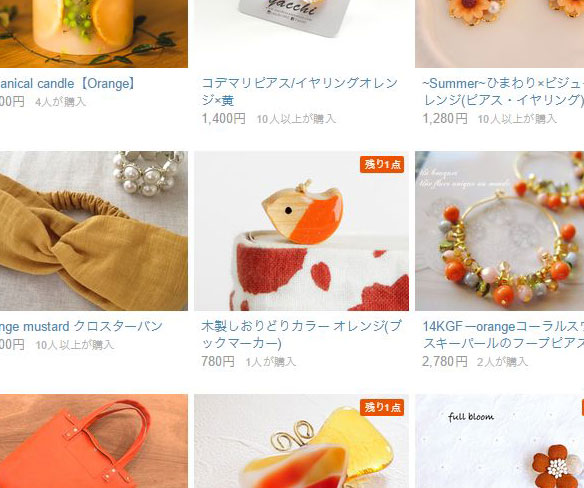Open the コデマリピアス/イヤリング product link
Screen dimensions: 584x488
299,92
